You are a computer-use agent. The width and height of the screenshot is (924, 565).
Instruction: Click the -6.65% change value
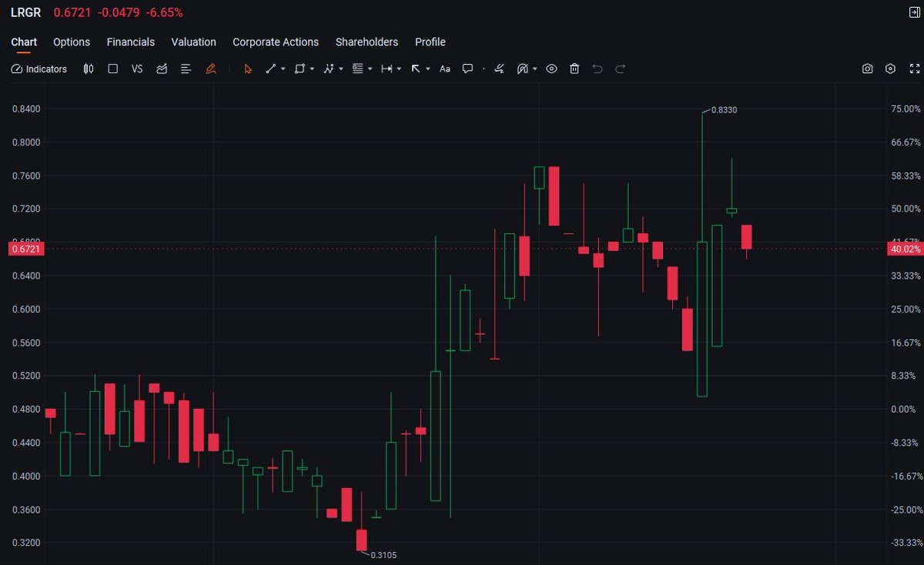(164, 13)
